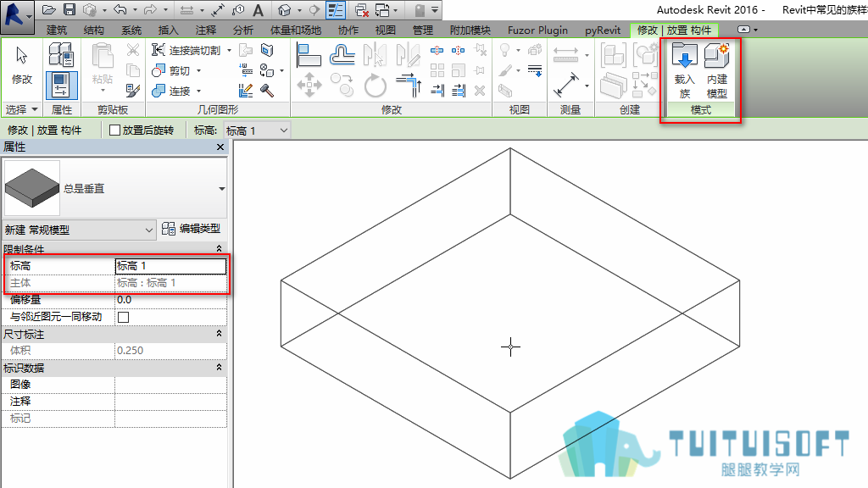Toggle the 与邻近图元一同移动 checkbox
Image resolution: width=868 pixels, height=488 pixels.
click(x=124, y=317)
